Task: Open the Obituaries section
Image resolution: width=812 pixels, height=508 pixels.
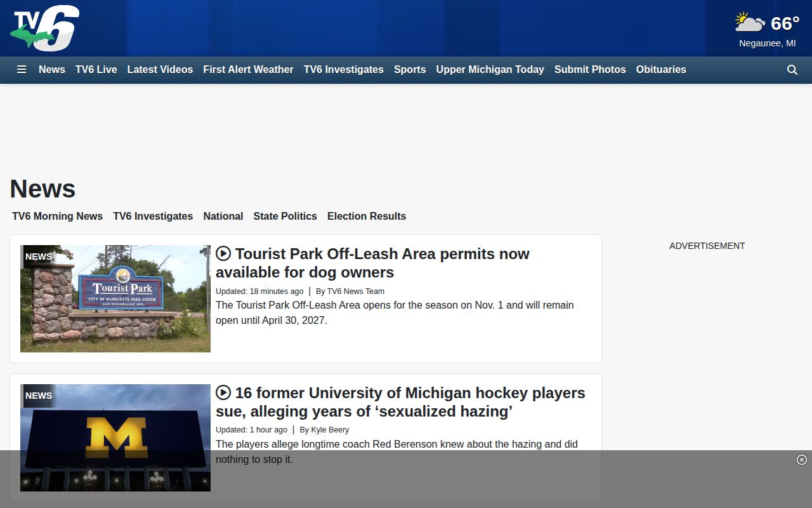Action: [661, 70]
